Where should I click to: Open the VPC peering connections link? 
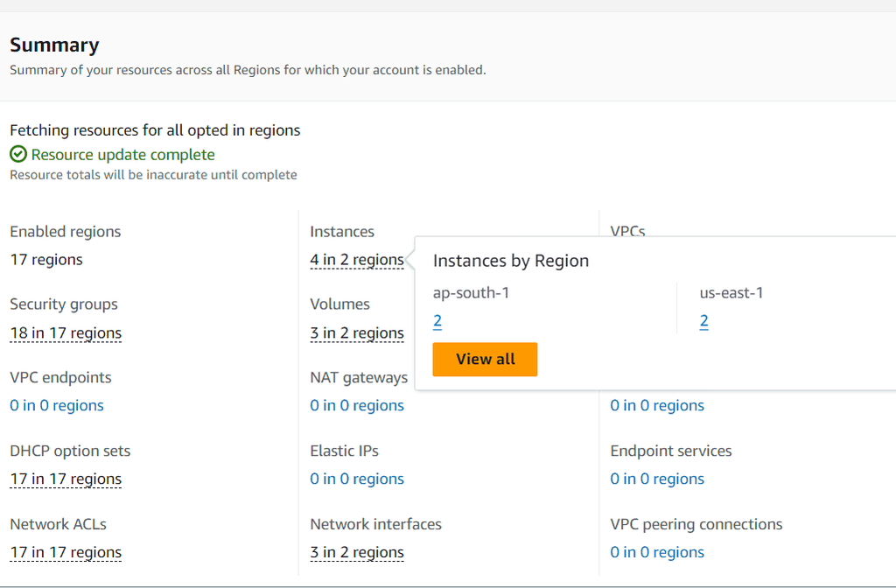pos(657,552)
